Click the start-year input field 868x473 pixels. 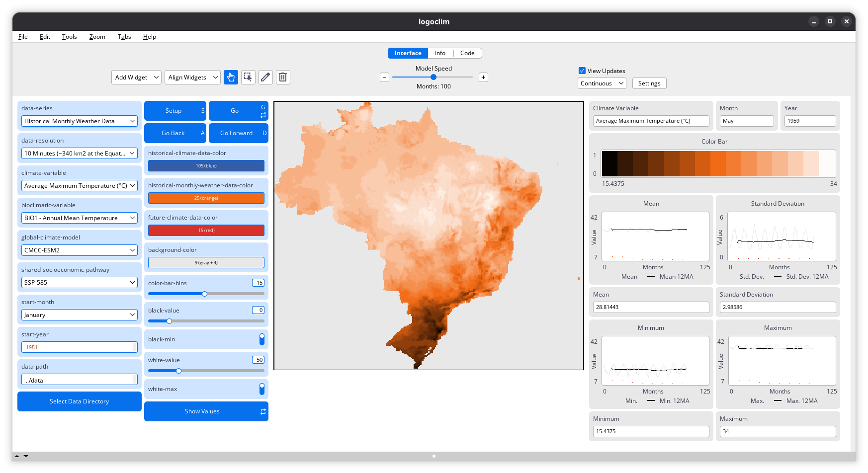tap(80, 347)
